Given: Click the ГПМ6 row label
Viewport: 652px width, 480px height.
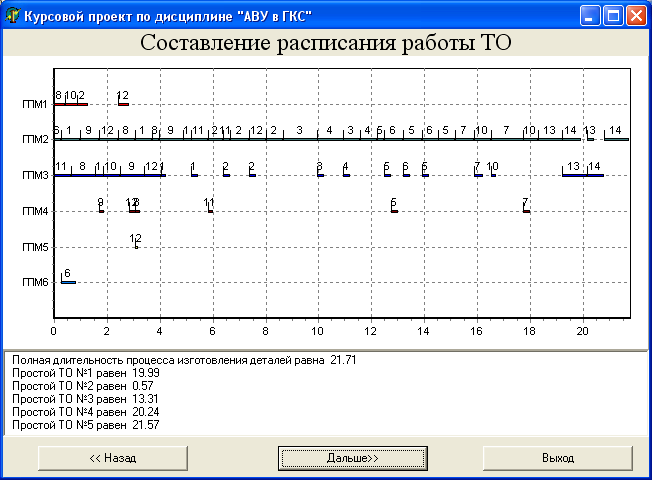Looking at the screenshot, I should pos(35,283).
